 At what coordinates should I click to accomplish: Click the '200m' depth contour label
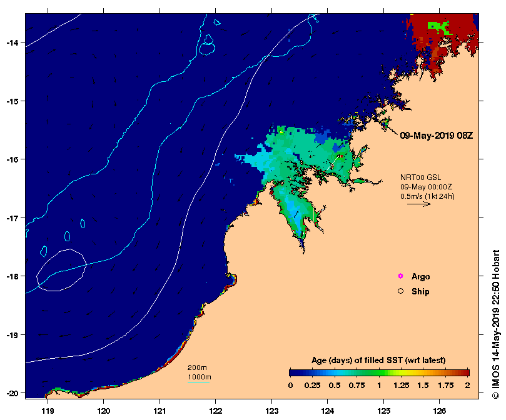coord(197,367)
